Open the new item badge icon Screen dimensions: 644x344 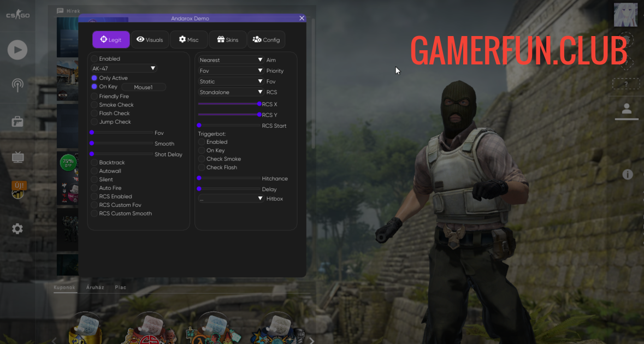tap(19, 189)
